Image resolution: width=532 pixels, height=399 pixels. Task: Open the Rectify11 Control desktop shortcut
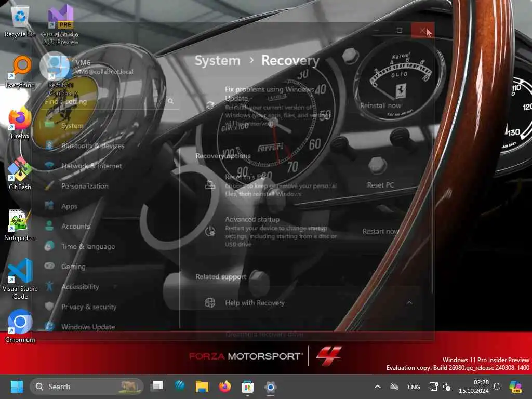point(60,75)
